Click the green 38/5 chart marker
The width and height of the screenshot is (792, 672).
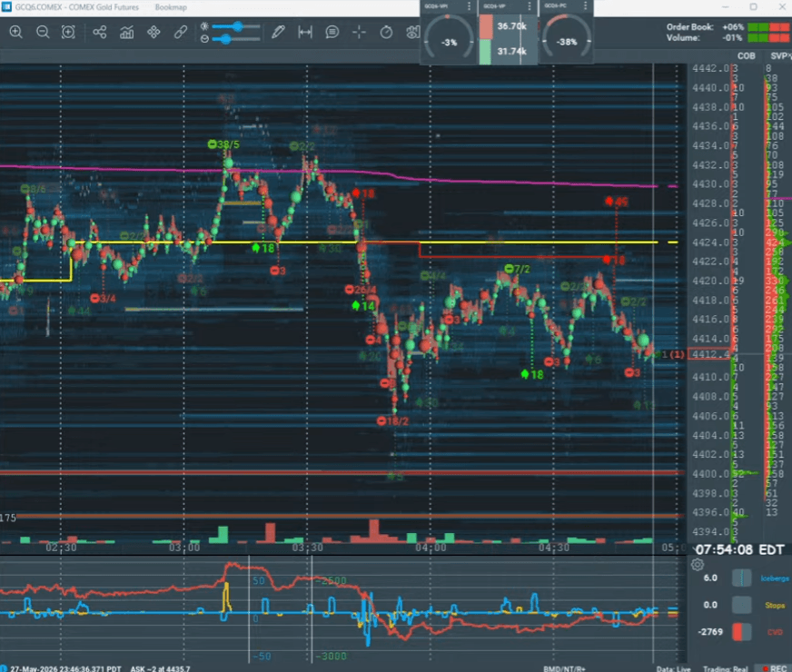pos(223,144)
